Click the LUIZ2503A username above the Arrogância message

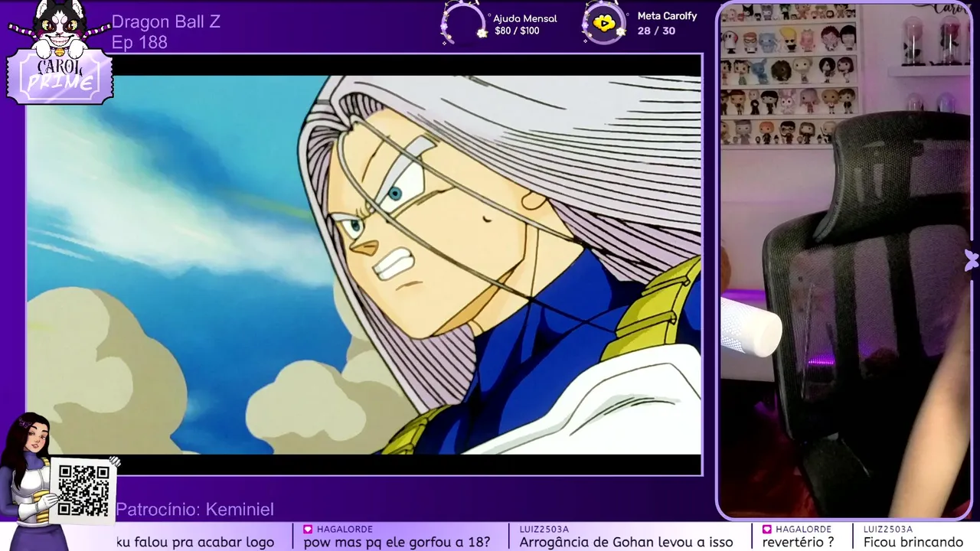point(544,529)
